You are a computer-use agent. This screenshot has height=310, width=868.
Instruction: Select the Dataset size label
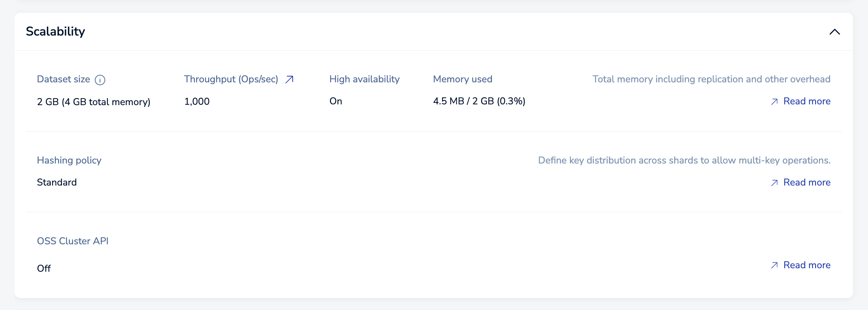(x=63, y=79)
